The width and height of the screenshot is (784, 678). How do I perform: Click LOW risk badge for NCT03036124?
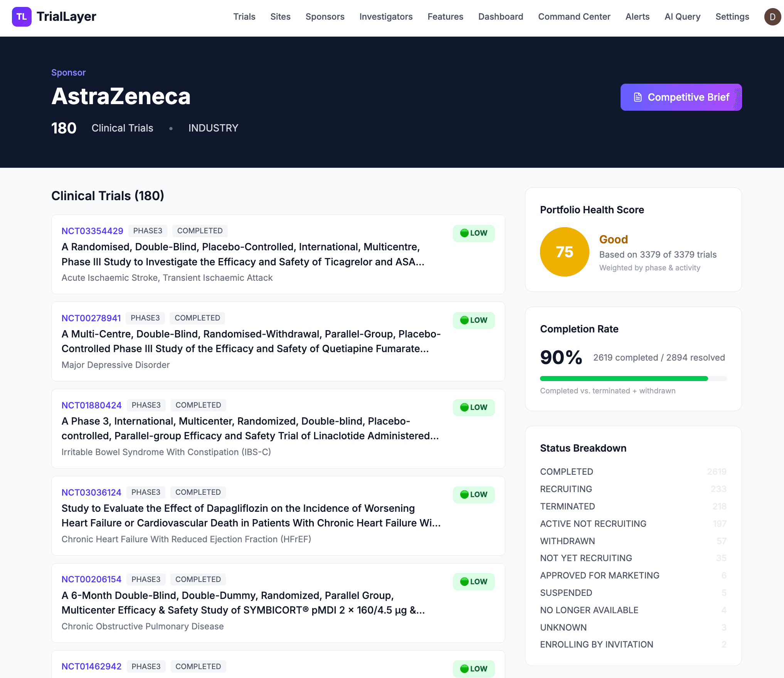[474, 494]
